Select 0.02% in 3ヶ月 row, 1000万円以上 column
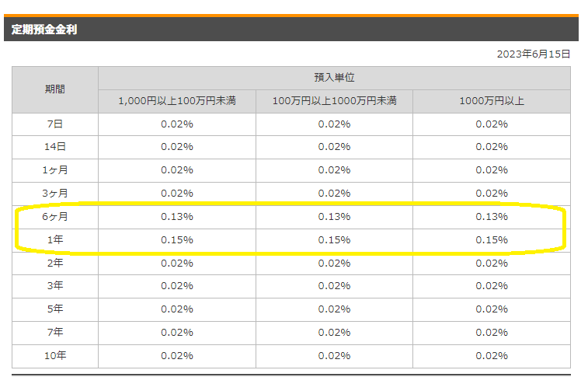The width and height of the screenshot is (588, 377). click(x=492, y=194)
